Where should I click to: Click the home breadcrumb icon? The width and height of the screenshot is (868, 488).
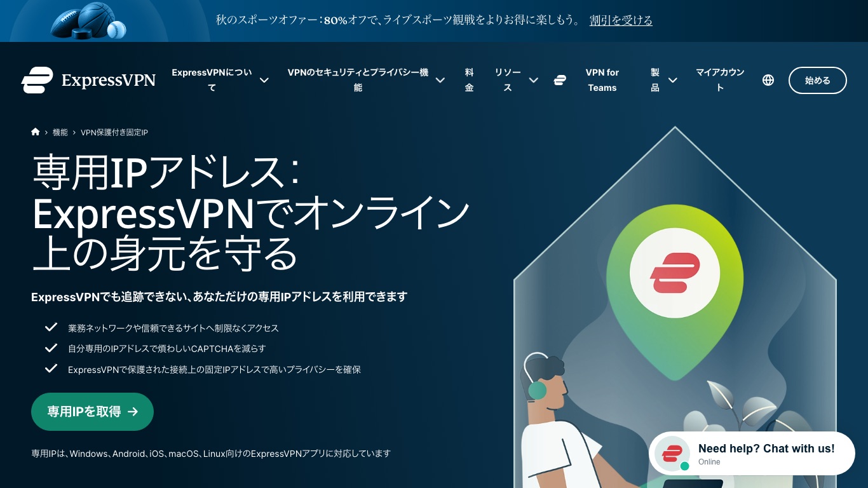[36, 132]
